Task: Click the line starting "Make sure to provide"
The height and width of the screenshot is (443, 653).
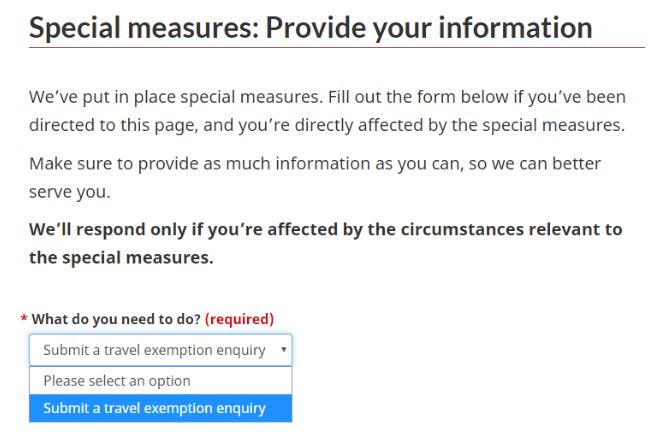Action: pos(315,162)
